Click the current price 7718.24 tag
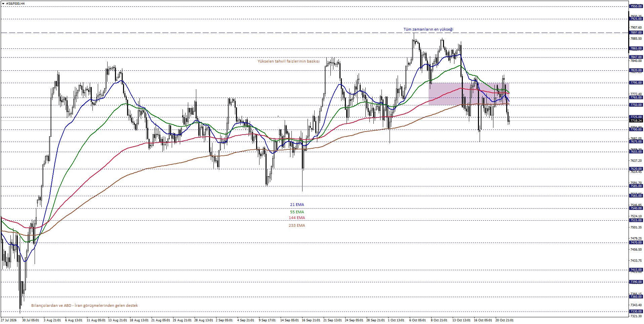644x324 pixels. pos(636,120)
